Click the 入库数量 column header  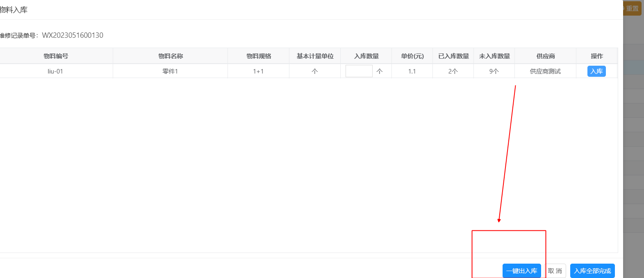[x=366, y=56]
